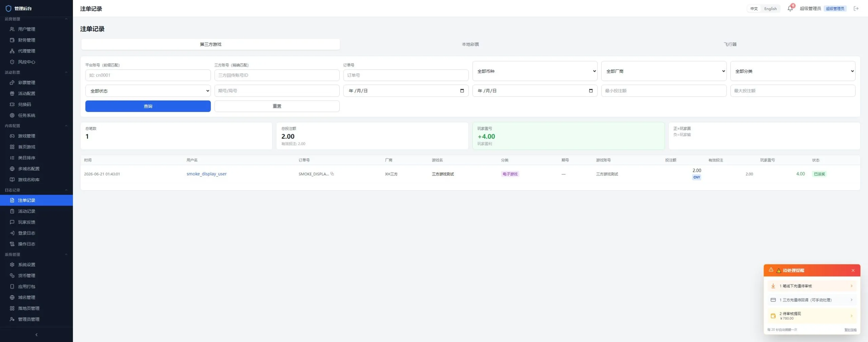The width and height of the screenshot is (868, 342).
Task: Switch to the 本地彩票 tab
Action: tap(470, 44)
